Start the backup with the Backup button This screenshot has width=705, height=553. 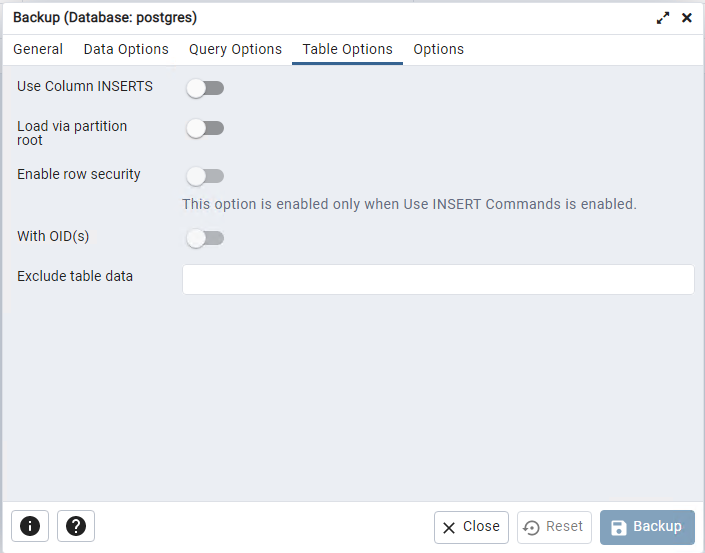(647, 527)
